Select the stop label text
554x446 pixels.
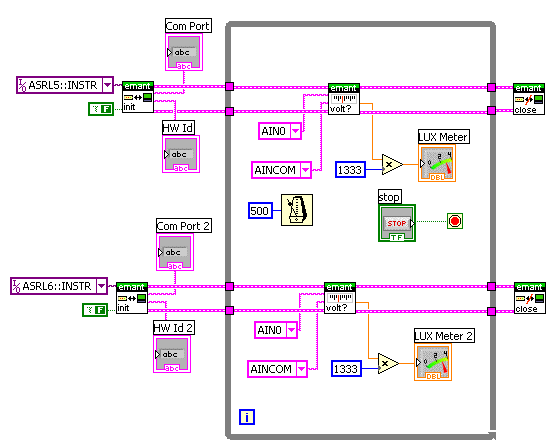(x=389, y=197)
